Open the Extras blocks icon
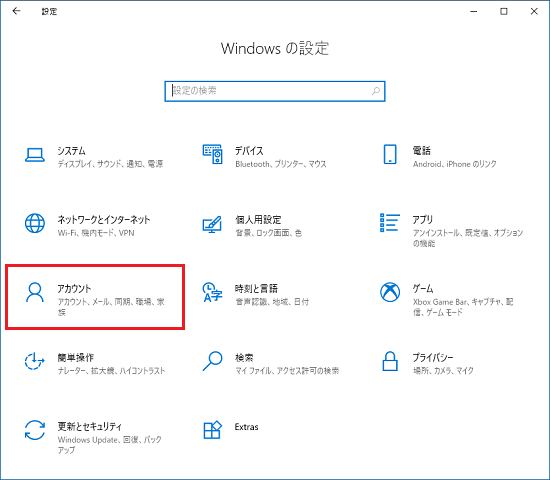Viewport: 550px width, 480px height. point(212,430)
